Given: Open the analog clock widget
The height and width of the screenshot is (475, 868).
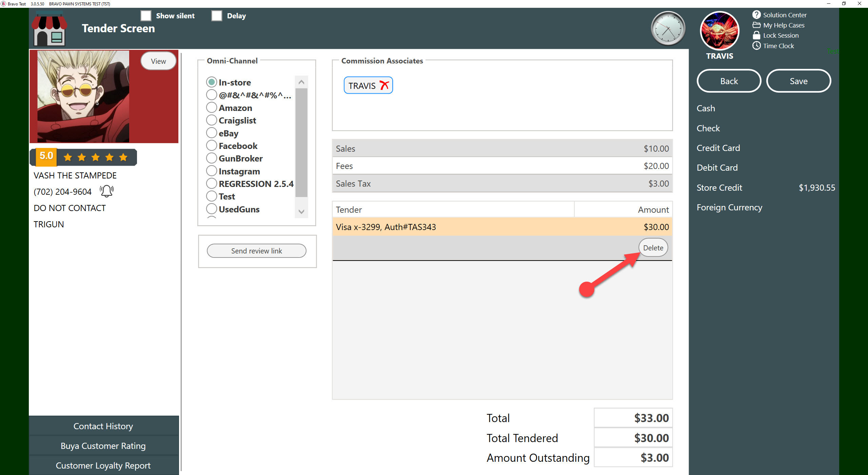Looking at the screenshot, I should 668,29.
